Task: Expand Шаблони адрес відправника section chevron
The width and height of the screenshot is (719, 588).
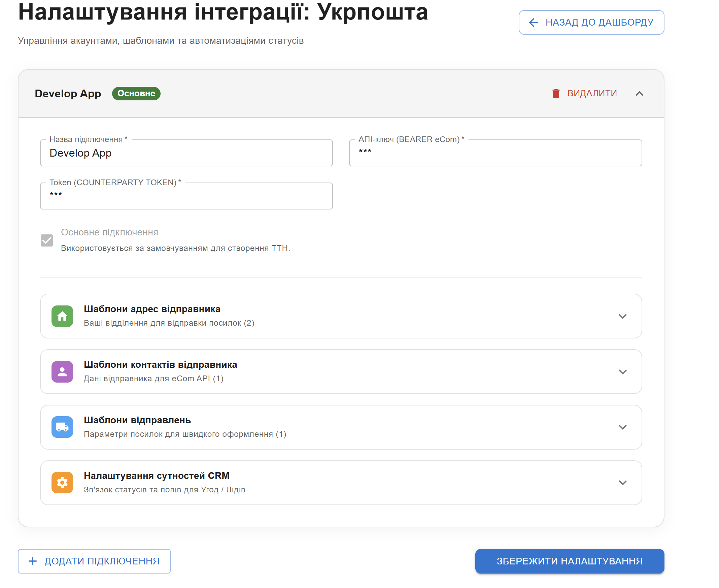Action: [622, 316]
